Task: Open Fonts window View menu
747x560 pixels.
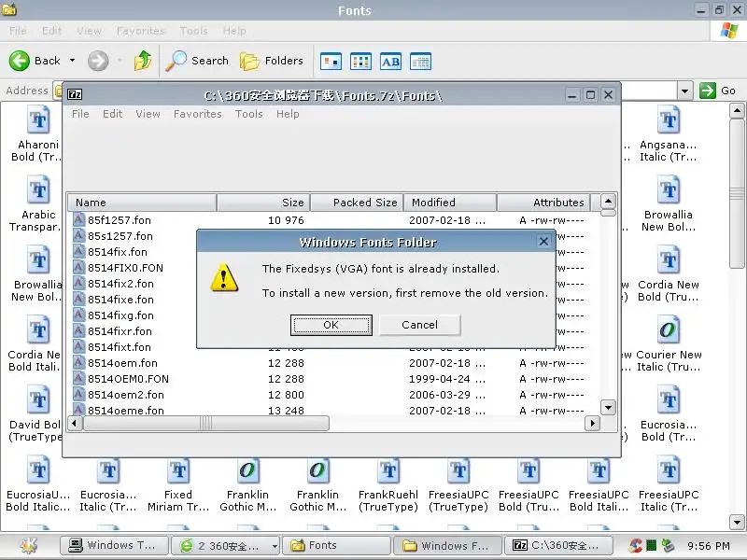Action: [x=89, y=31]
